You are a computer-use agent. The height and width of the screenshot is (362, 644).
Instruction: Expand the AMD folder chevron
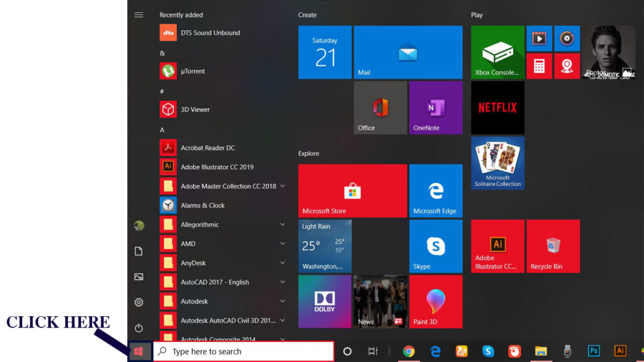click(282, 244)
